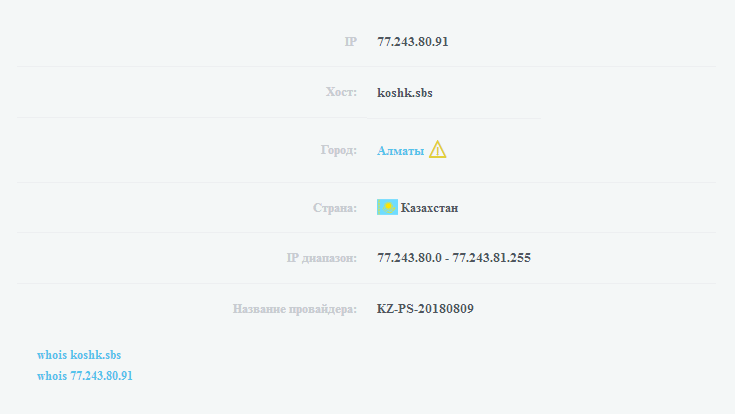Click the IP field label
Image resolution: width=735 pixels, height=414 pixels.
pyautogui.click(x=351, y=42)
